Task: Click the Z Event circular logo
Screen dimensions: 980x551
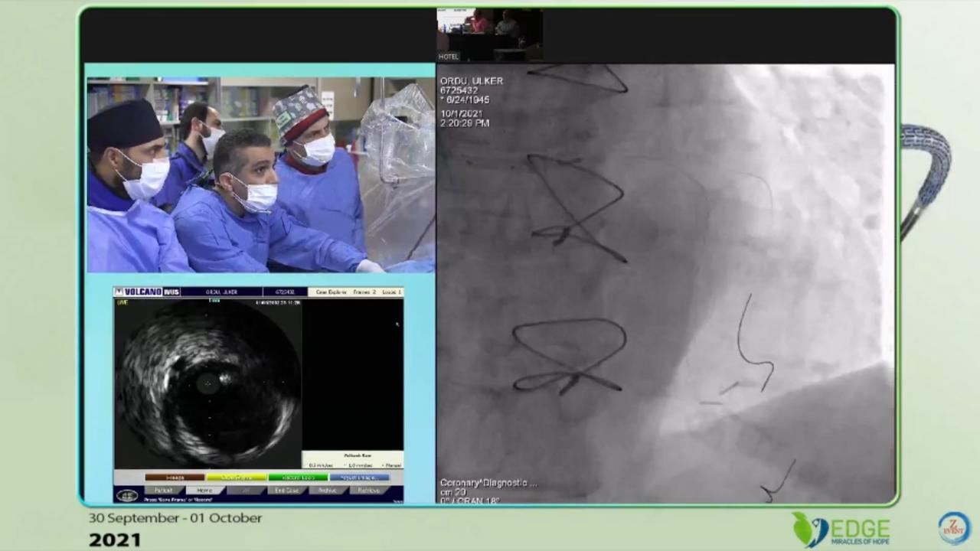Action: click(x=954, y=528)
